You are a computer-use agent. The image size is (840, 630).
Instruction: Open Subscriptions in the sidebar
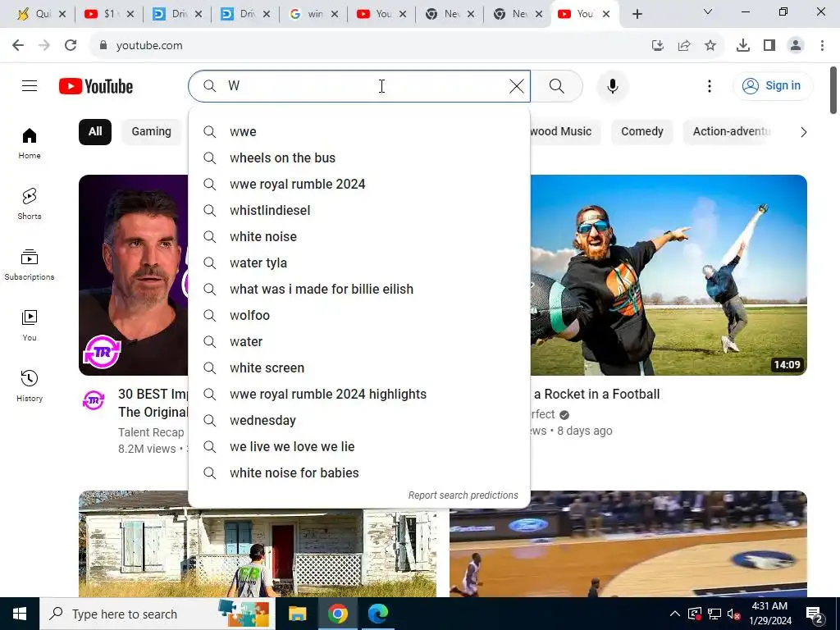tap(30, 265)
